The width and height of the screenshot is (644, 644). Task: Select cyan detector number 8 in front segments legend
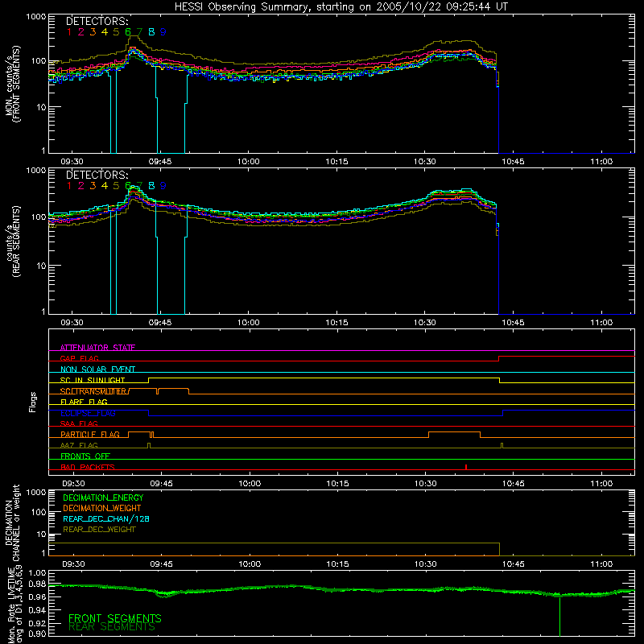[x=151, y=32]
